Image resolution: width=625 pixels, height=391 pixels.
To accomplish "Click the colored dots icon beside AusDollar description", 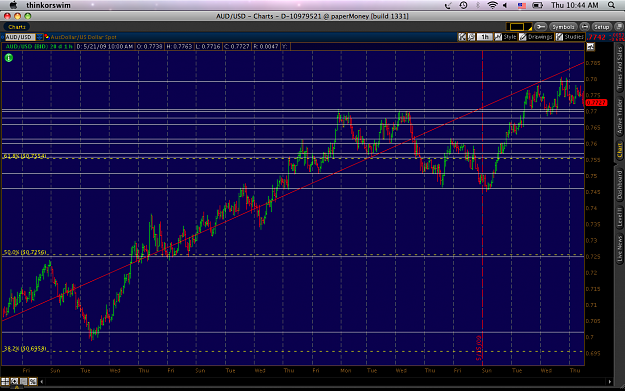I will click(x=47, y=37).
